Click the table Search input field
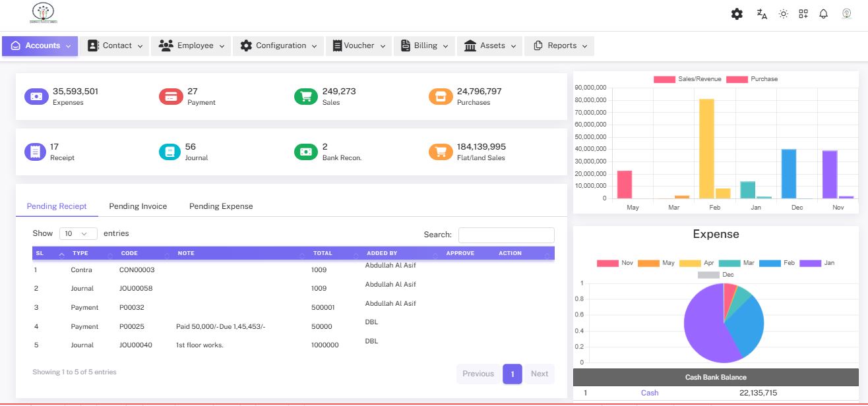Viewport: 868px width, 406px height. [506, 235]
